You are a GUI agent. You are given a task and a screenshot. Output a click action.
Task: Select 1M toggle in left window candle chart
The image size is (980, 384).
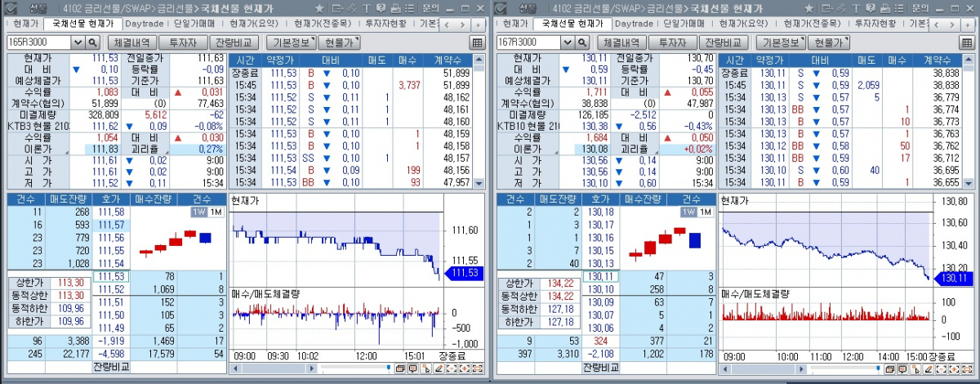(215, 212)
